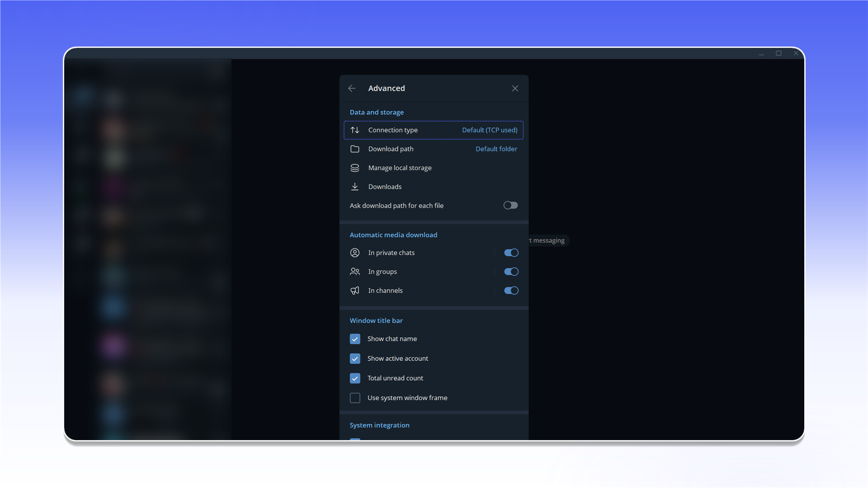Click the In private chats person icon
This screenshot has height=488, width=868.
pyautogui.click(x=355, y=253)
